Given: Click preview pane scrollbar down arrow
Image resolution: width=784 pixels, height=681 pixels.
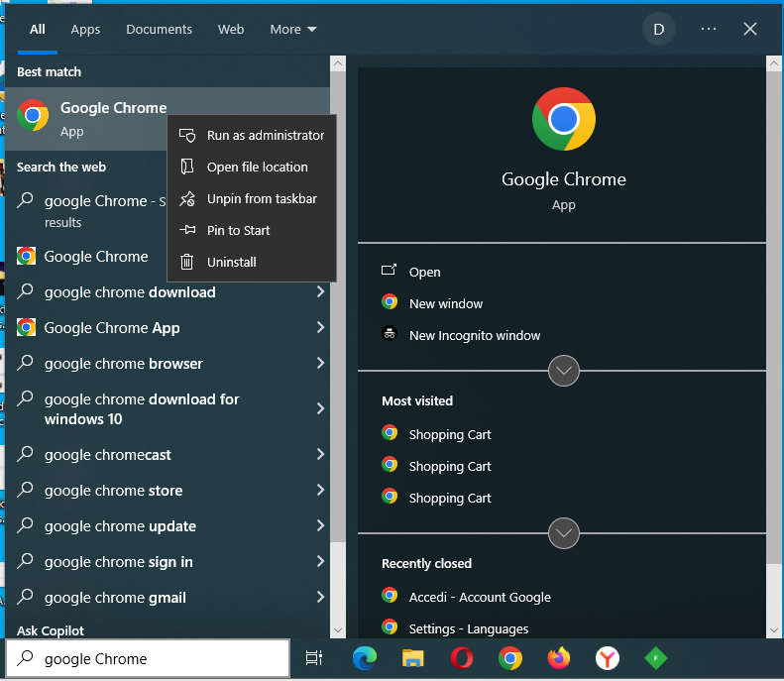Looking at the screenshot, I should [x=773, y=630].
